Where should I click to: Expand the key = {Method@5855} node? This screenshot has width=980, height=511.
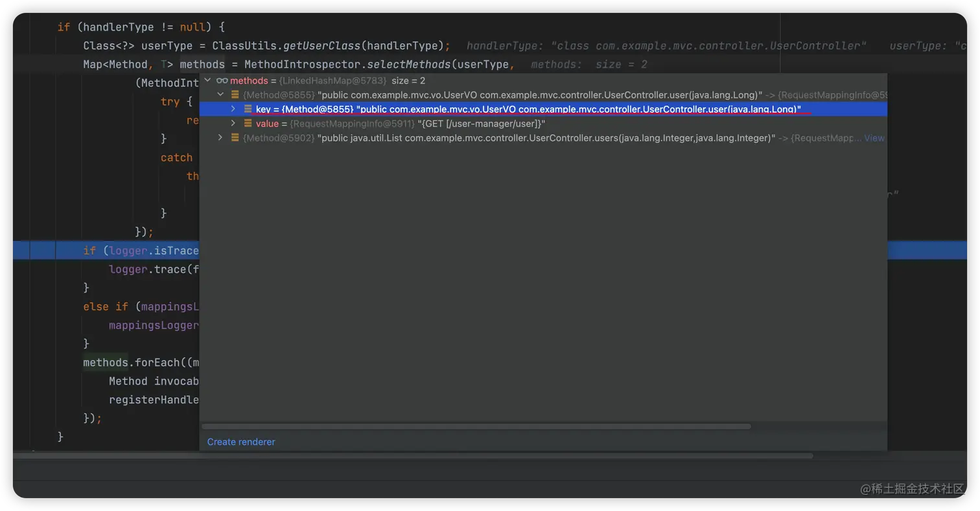coord(233,109)
